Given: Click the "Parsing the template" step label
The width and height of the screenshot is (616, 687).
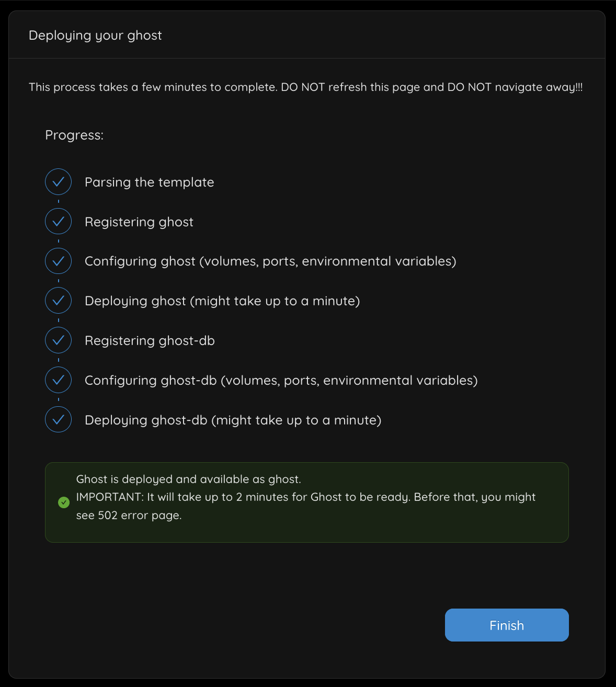Looking at the screenshot, I should coord(149,182).
